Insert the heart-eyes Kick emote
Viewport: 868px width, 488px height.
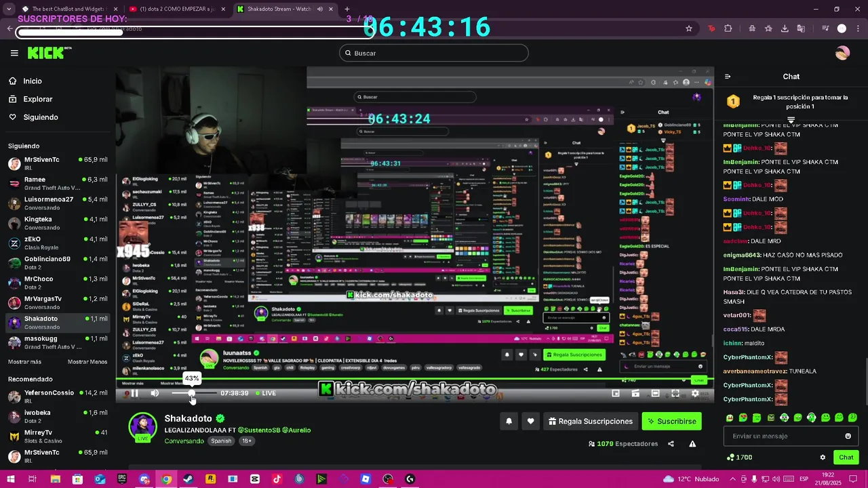743,418
